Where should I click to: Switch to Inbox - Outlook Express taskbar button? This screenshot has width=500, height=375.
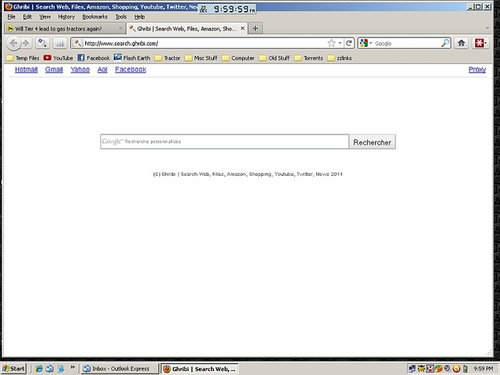[119, 369]
